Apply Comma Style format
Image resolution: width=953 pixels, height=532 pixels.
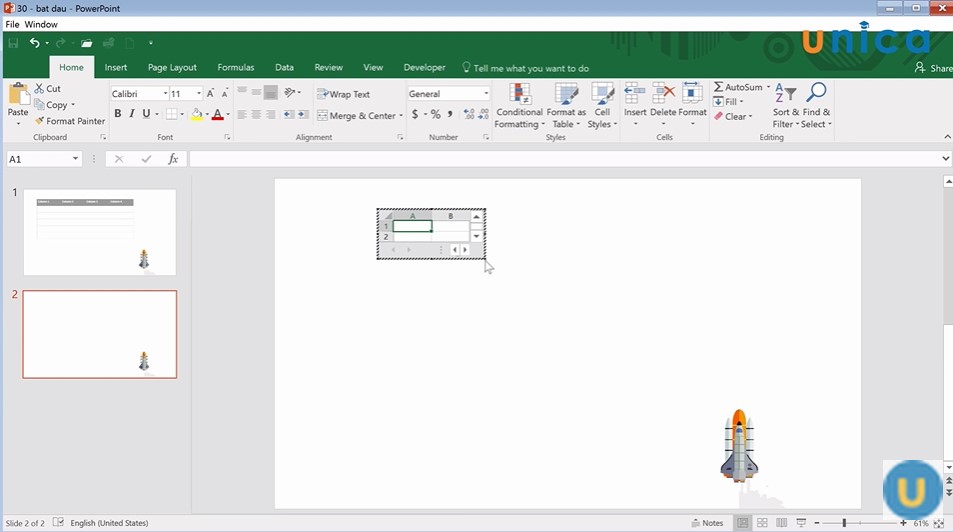point(450,114)
